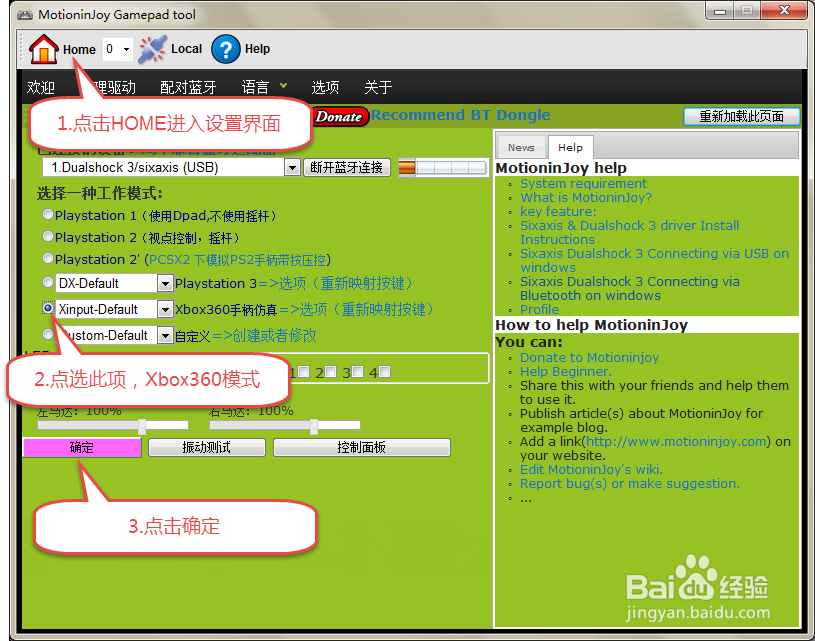This screenshot has width=815, height=641.
Task: Click the 控制面板 control panel button
Action: coord(362,447)
